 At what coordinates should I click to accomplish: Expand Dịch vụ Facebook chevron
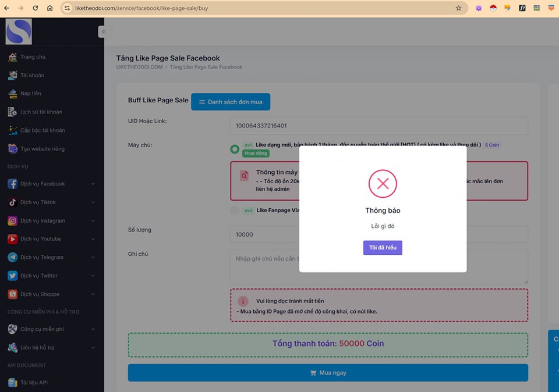pos(93,184)
